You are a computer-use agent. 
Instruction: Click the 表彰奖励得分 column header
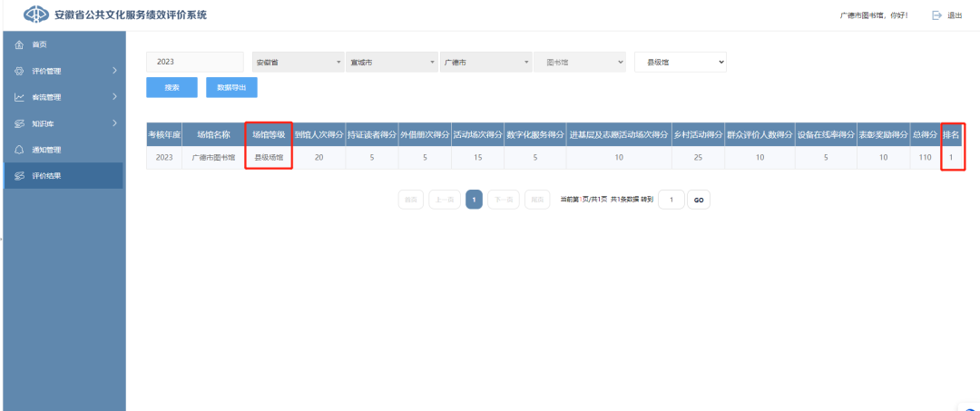point(883,134)
